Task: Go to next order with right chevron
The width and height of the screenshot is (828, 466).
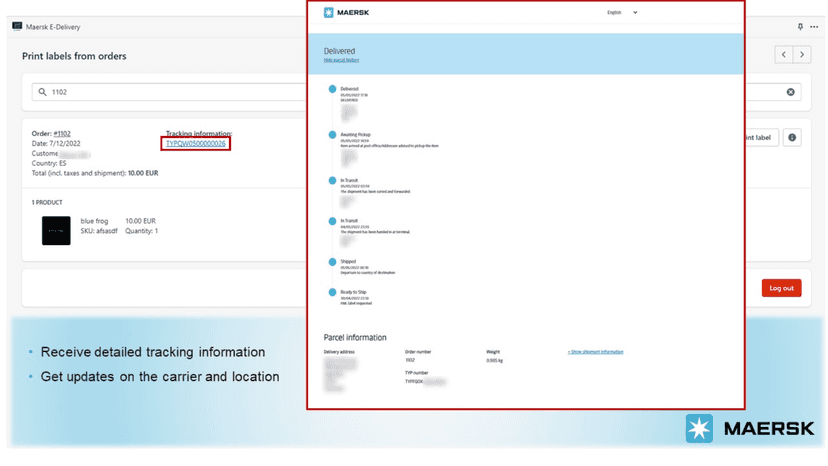Action: pyautogui.click(x=802, y=54)
